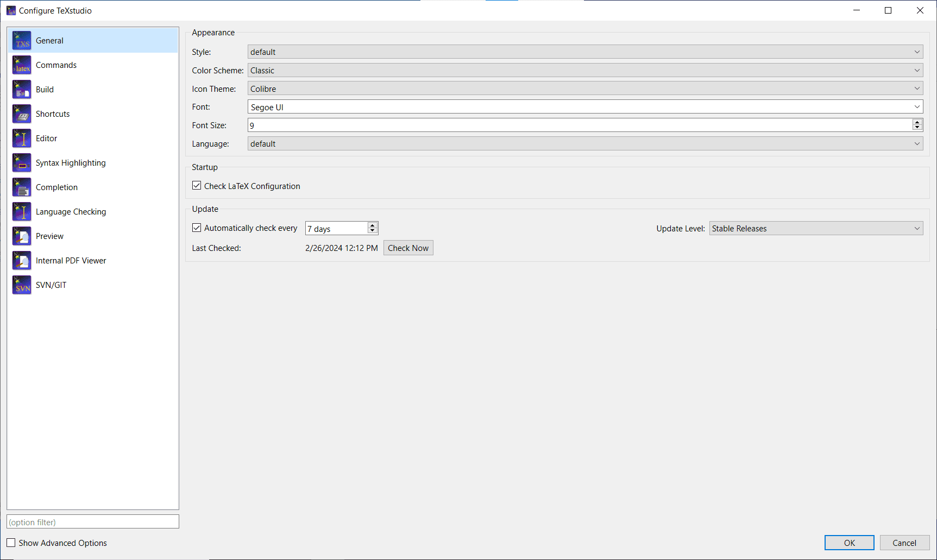Viewport: 937px width, 560px height.
Task: Click the Completion section icon
Action: 22,187
